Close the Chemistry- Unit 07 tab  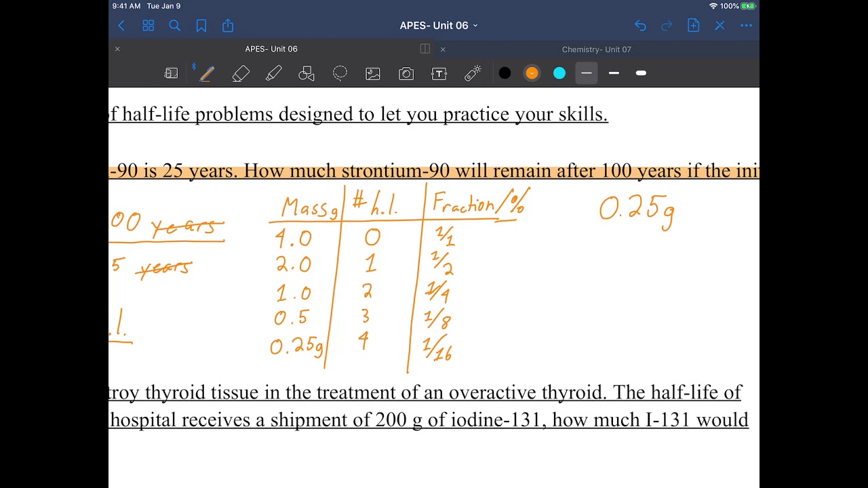click(x=443, y=49)
